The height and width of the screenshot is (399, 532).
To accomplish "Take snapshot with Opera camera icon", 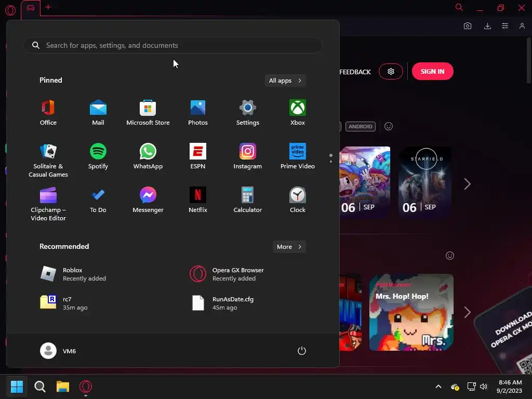I will pyautogui.click(x=468, y=26).
